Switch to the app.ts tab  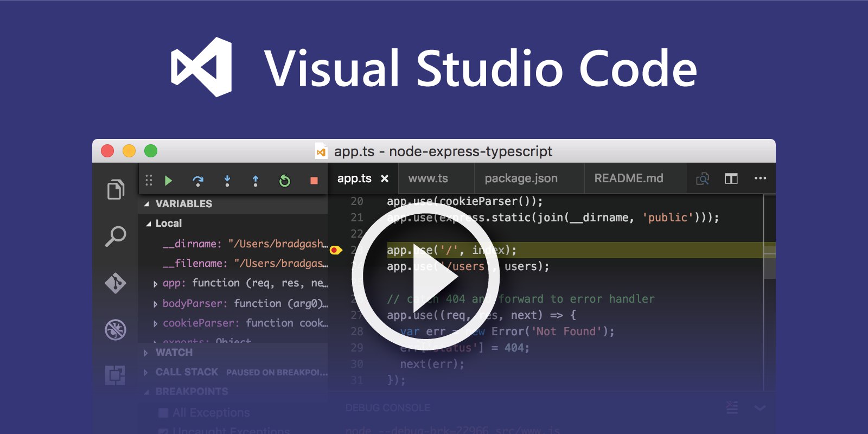(354, 178)
